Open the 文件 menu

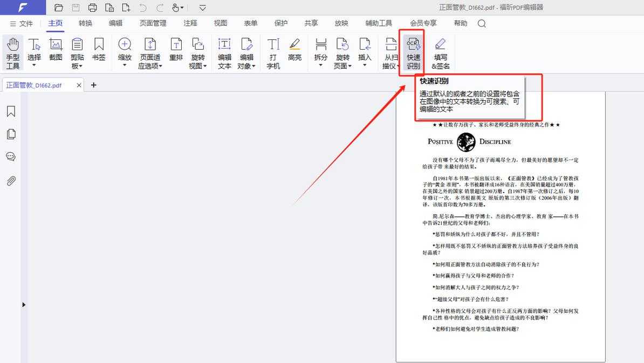[26, 23]
